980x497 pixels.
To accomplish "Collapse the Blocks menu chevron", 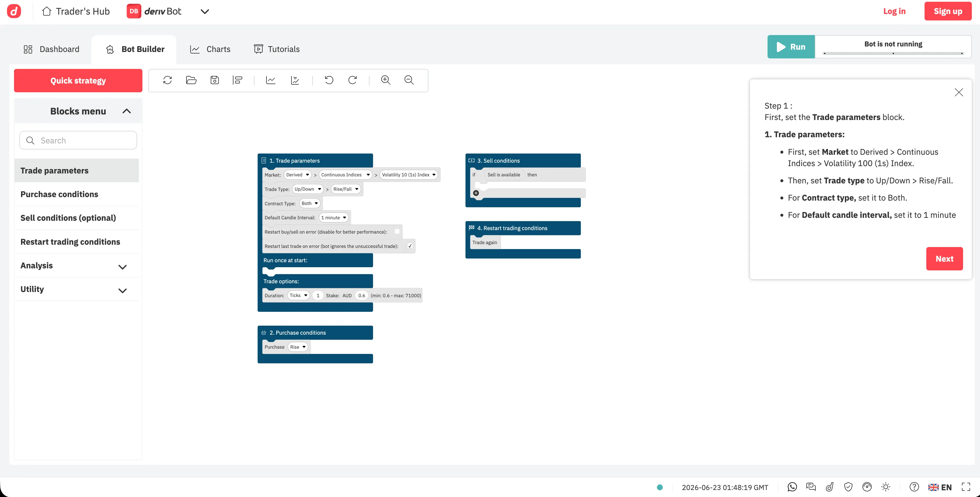I will tap(127, 111).
